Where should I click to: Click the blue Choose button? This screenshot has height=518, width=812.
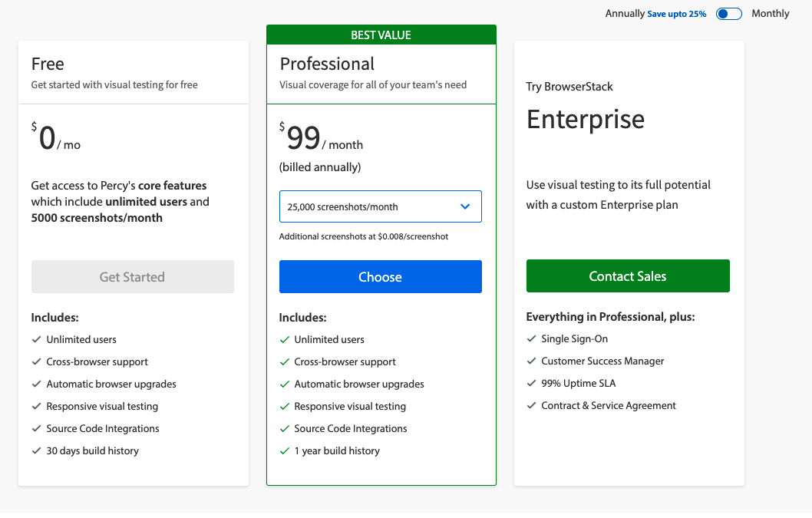[380, 276]
